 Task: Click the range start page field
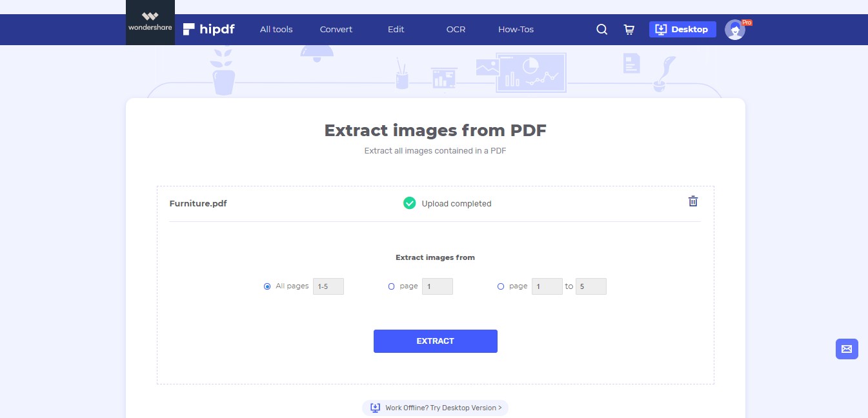547,286
